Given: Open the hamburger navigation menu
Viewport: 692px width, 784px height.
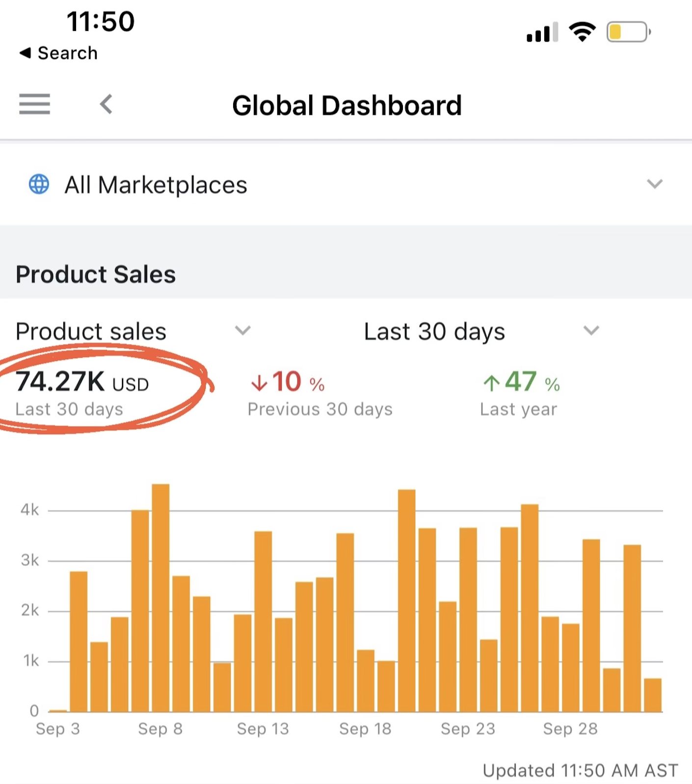Looking at the screenshot, I should point(34,104).
